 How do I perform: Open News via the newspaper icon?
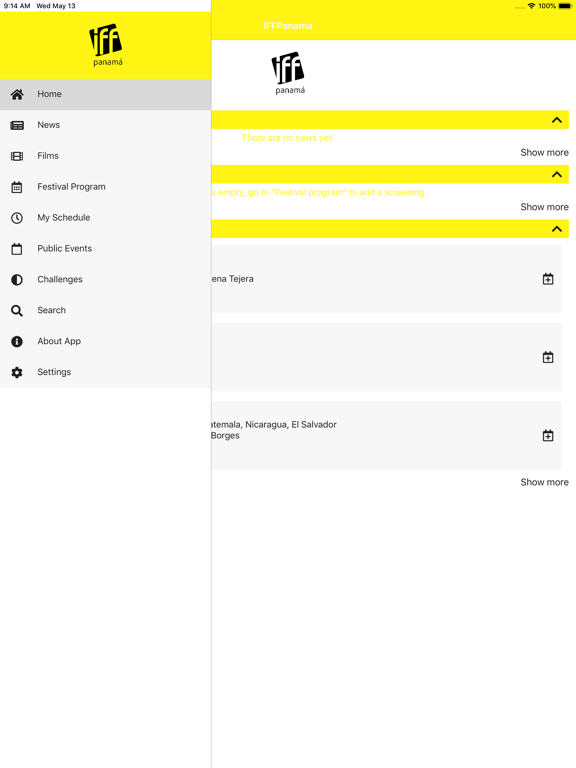click(17, 125)
